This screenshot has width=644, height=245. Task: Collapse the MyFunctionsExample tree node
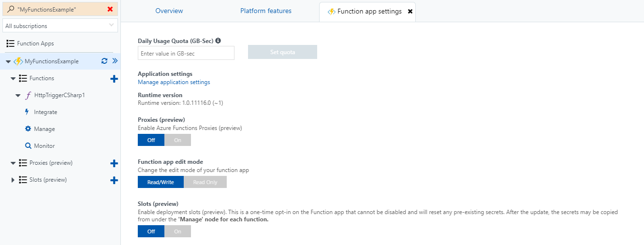tap(8, 62)
